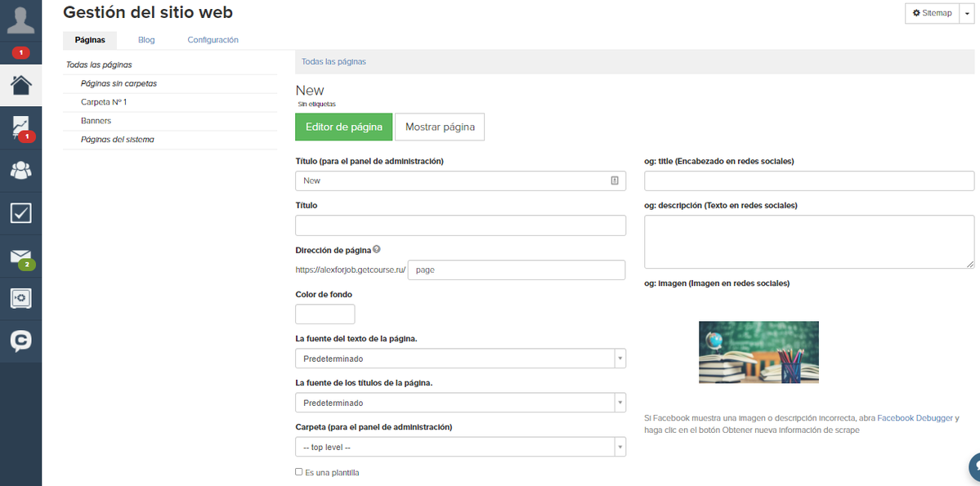980x486 pixels.
Task: Expand the page titles font dropdown
Action: [461, 403]
